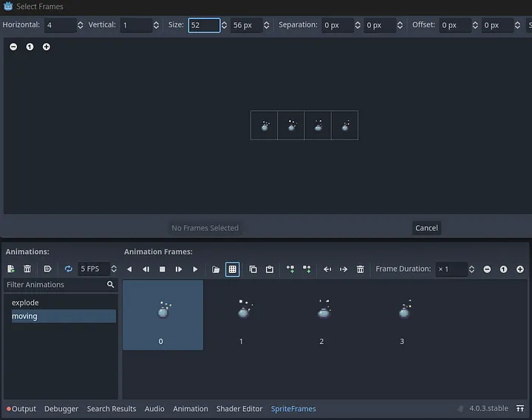532x420 pixels.
Task: Zoom out in the animation frames list
Action: pos(487,269)
